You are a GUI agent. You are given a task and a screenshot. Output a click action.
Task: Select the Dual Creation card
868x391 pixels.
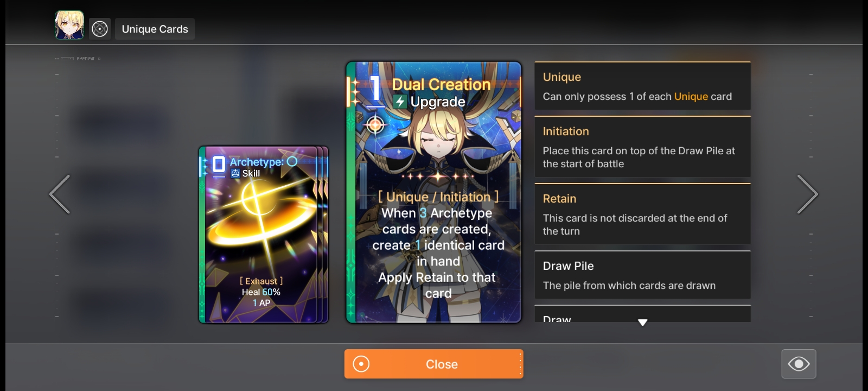click(433, 192)
